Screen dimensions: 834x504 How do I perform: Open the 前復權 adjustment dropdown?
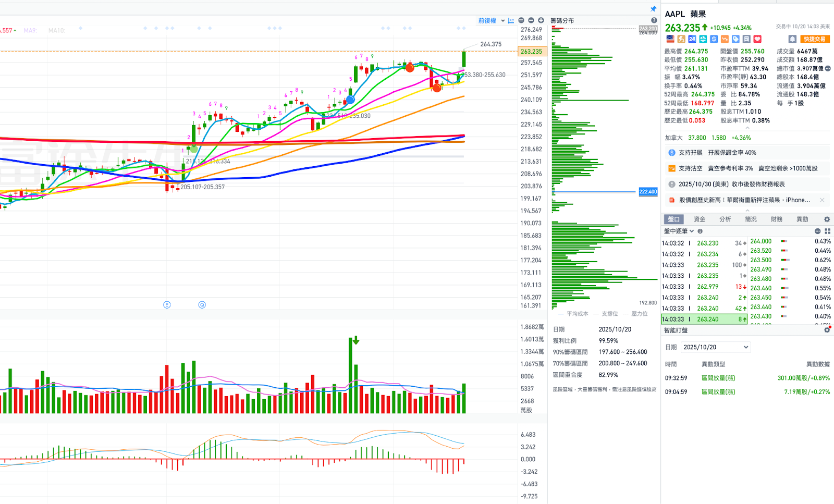click(492, 21)
